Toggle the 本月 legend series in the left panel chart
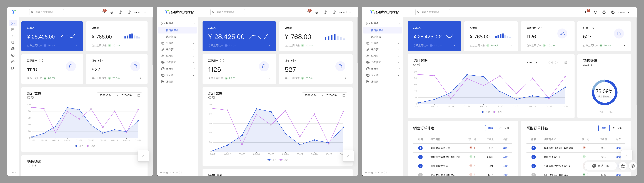644x183 pixels. 79,146
